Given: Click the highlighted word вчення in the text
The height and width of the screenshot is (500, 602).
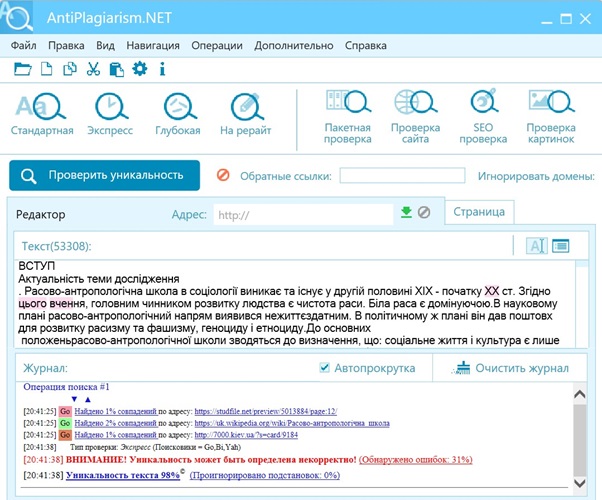Looking at the screenshot, I should [67, 304].
